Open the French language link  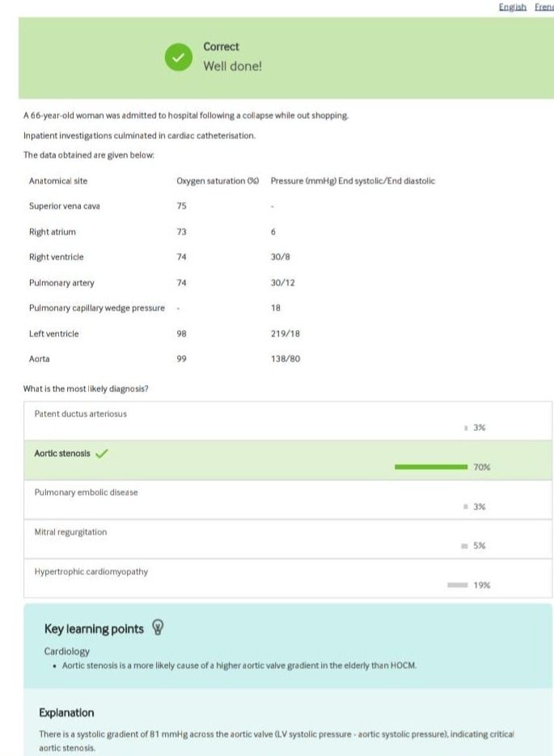pos(543,6)
